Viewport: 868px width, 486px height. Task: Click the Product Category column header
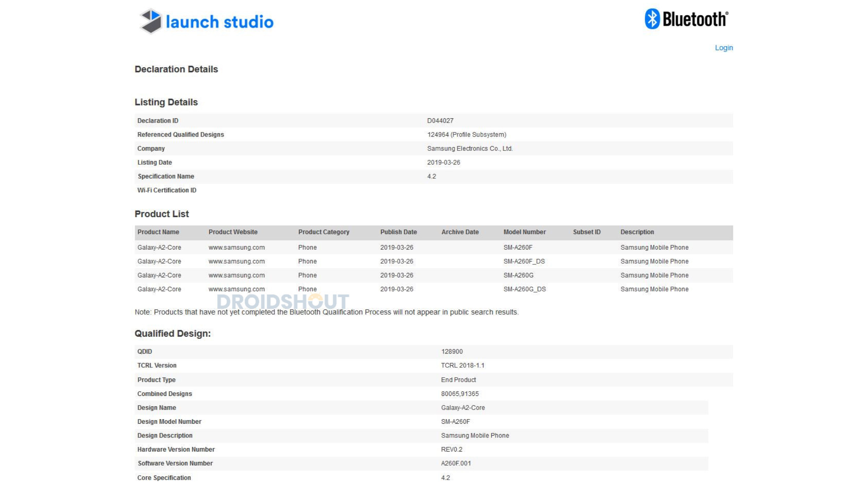point(323,232)
